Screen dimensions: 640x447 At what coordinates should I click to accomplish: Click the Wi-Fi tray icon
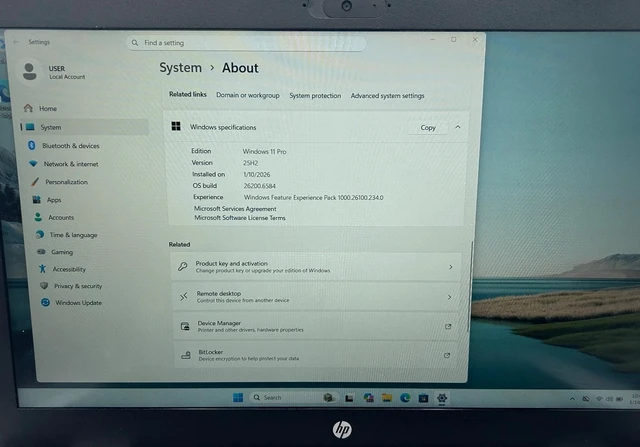click(599, 399)
